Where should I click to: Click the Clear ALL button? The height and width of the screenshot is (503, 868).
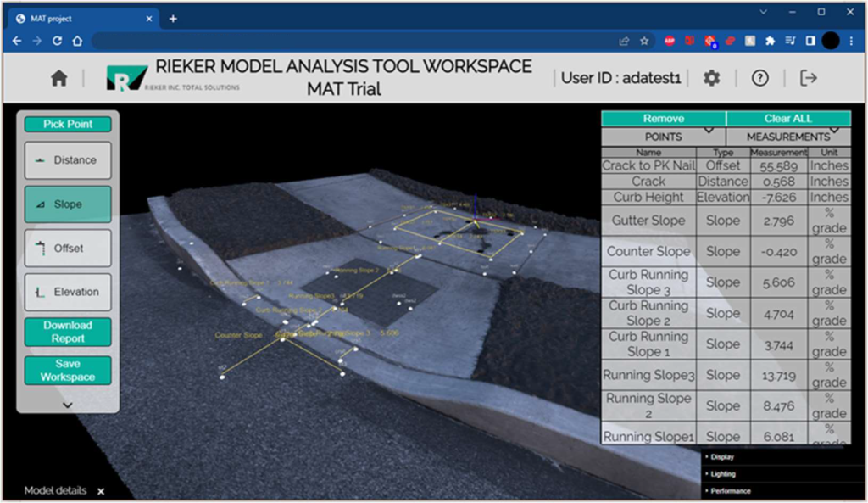coord(788,119)
